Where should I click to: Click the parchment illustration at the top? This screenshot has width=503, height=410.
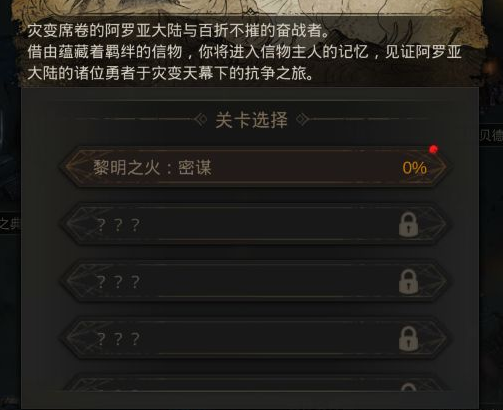pyautogui.click(x=247, y=7)
